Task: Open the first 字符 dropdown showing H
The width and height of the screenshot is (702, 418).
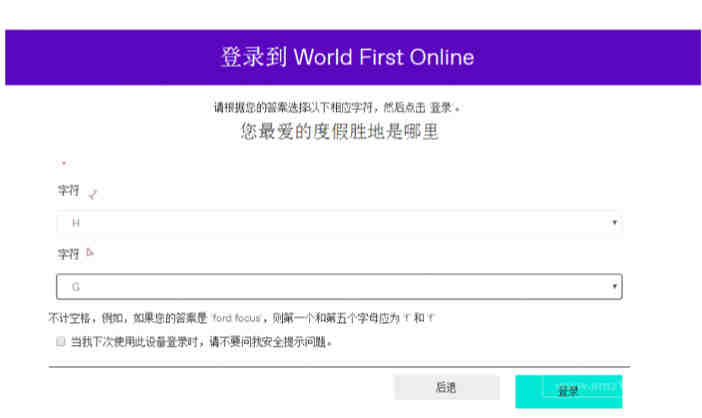Action: coord(339,223)
